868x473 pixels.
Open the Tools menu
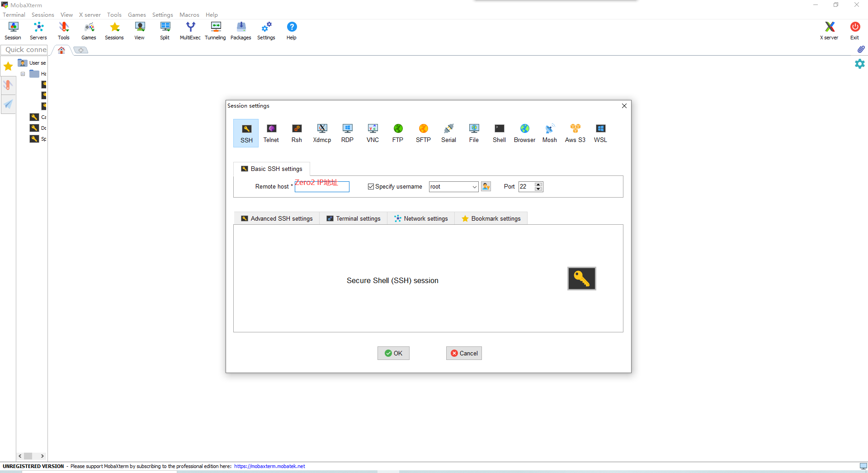(x=114, y=14)
